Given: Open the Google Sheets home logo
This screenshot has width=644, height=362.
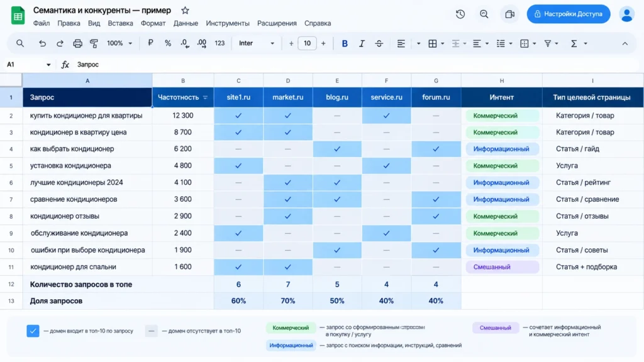Looking at the screenshot, I should coord(18,16).
